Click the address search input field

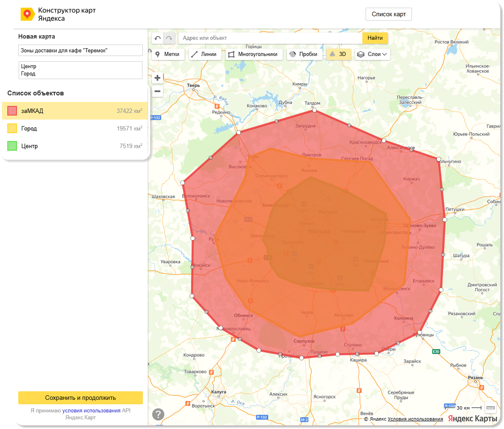coord(270,38)
